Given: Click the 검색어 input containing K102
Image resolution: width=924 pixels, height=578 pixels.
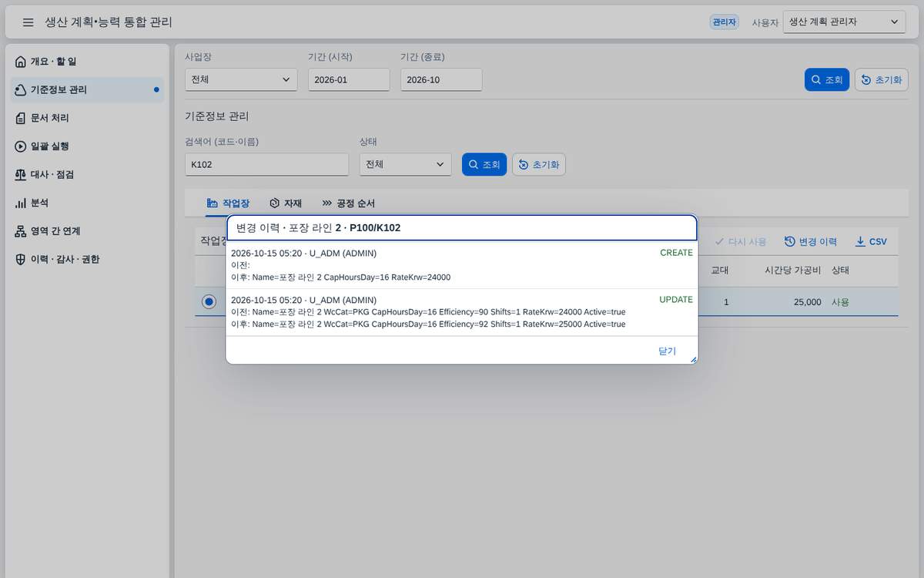Looking at the screenshot, I should 266,164.
